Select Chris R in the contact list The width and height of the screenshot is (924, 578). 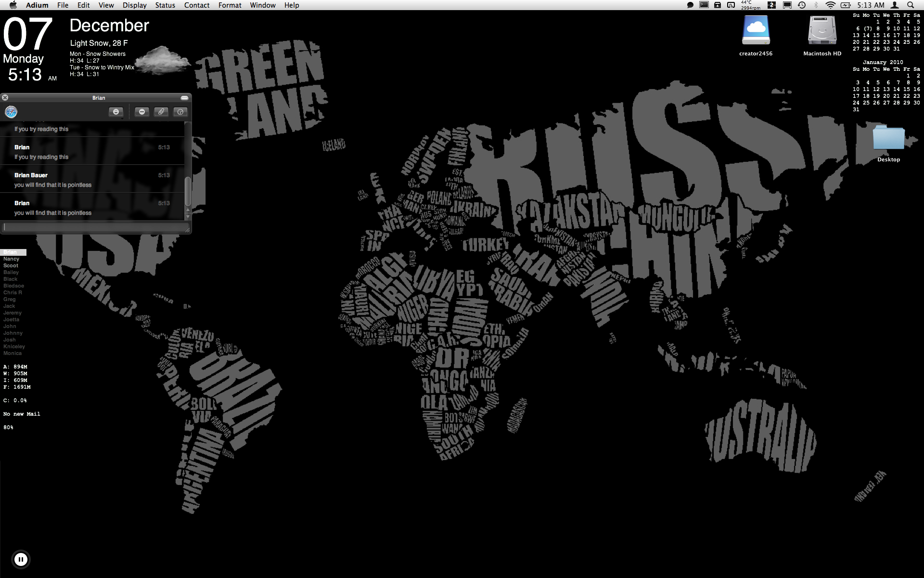(13, 292)
